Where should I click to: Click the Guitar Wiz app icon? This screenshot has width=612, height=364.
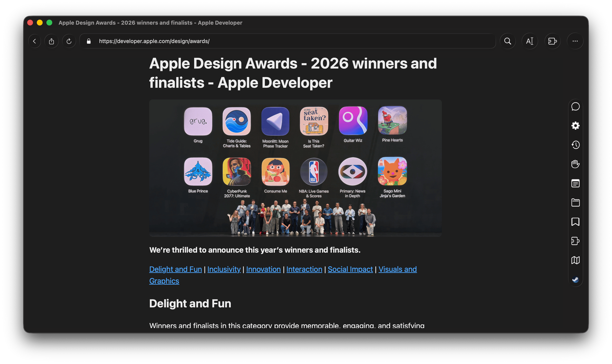tap(353, 120)
